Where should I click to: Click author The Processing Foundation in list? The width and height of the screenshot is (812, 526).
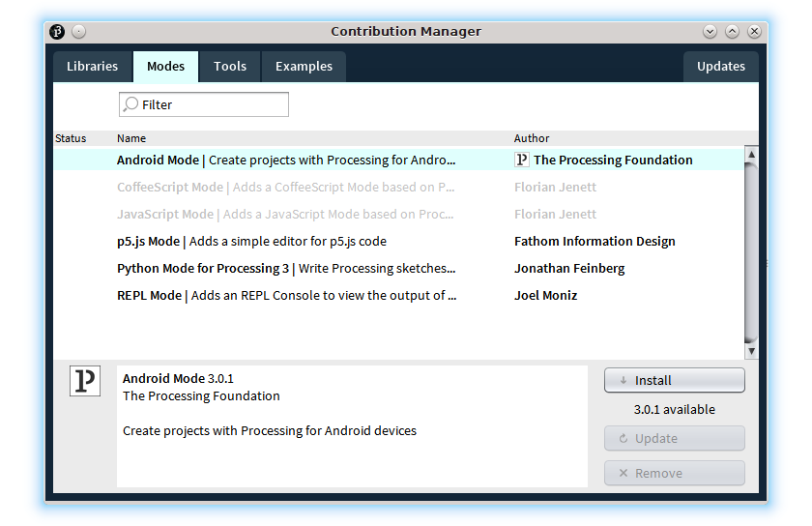tap(613, 161)
